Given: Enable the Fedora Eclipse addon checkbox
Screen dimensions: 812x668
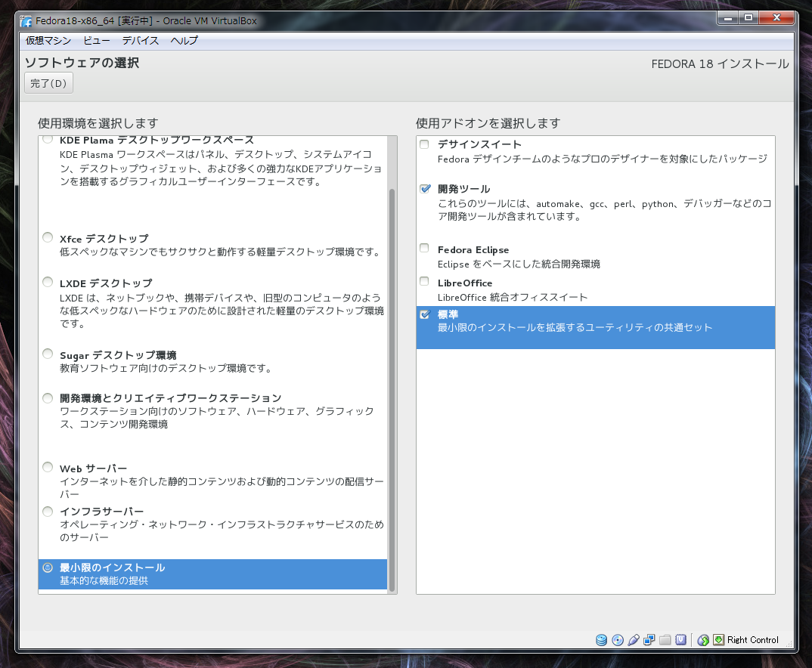Looking at the screenshot, I should (x=425, y=249).
